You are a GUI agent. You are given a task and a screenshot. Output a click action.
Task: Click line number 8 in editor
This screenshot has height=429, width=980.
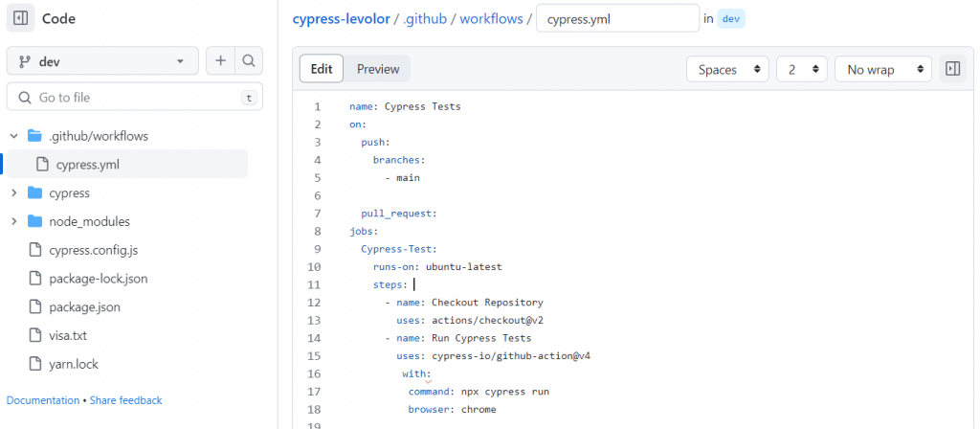[x=318, y=231]
